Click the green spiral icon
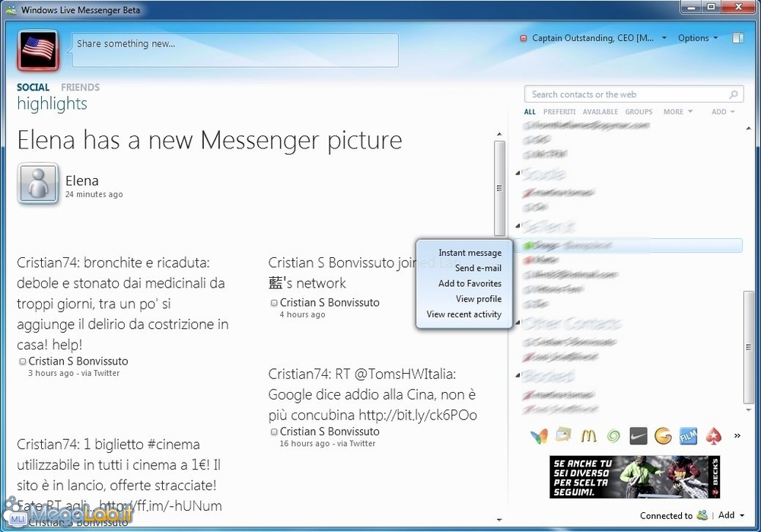 pos(613,436)
